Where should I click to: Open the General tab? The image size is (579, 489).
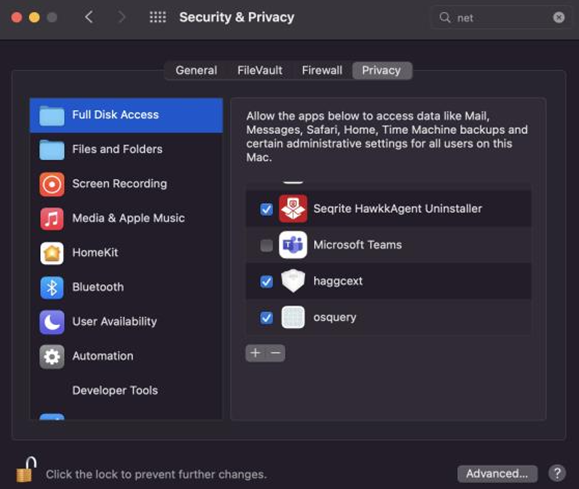tap(196, 71)
